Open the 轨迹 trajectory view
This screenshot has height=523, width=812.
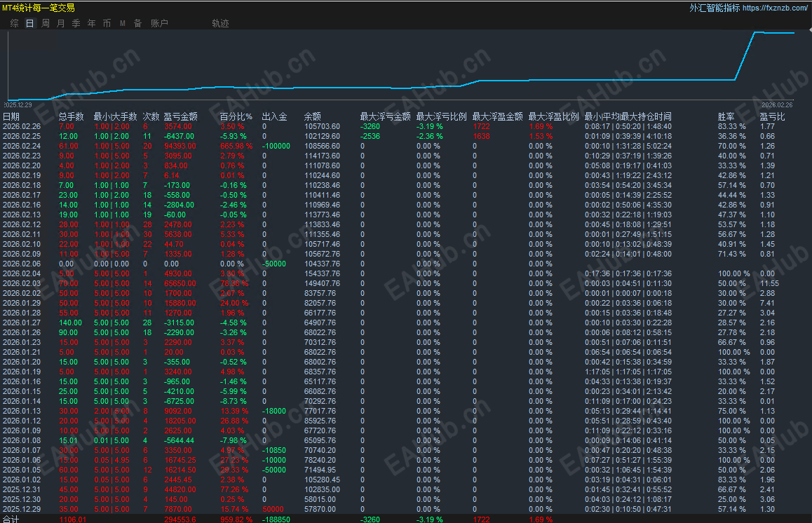click(221, 23)
